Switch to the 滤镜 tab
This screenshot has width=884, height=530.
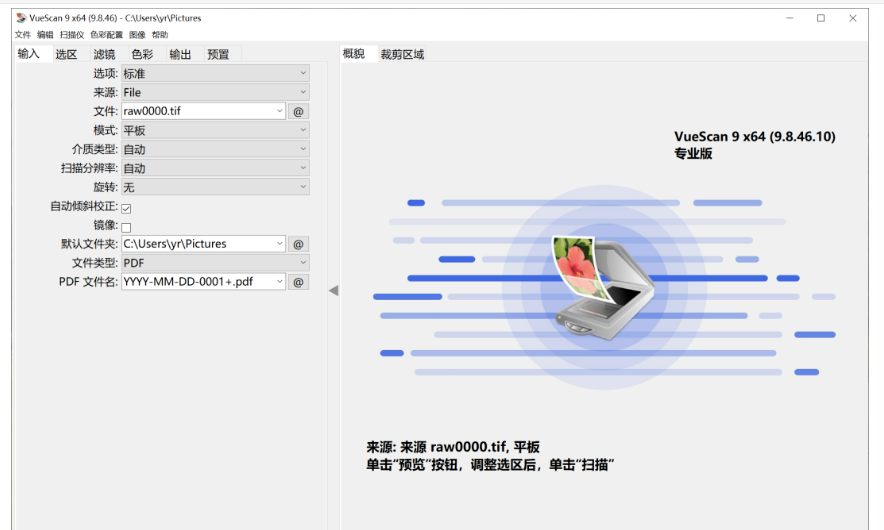click(x=104, y=55)
